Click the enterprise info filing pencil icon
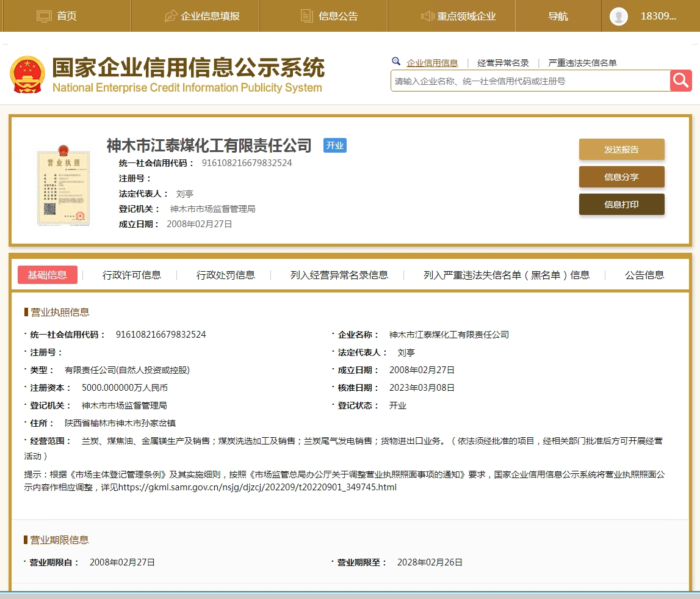700x599 pixels. click(x=171, y=16)
